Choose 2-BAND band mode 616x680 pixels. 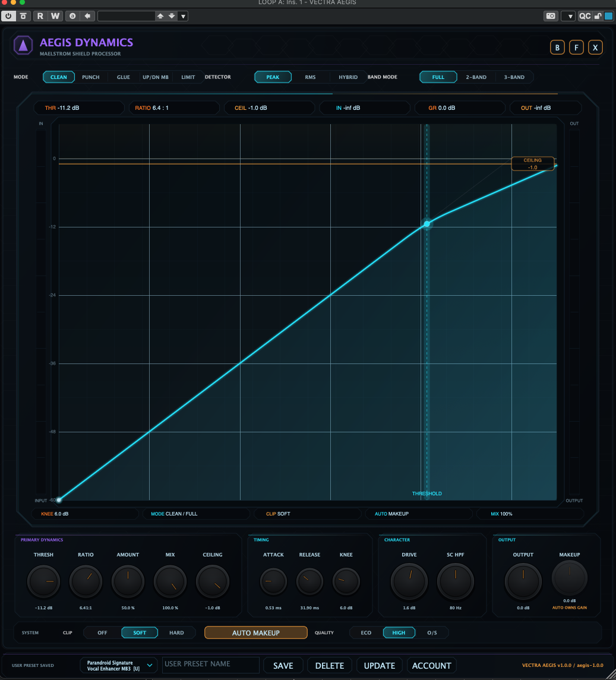[x=476, y=77]
